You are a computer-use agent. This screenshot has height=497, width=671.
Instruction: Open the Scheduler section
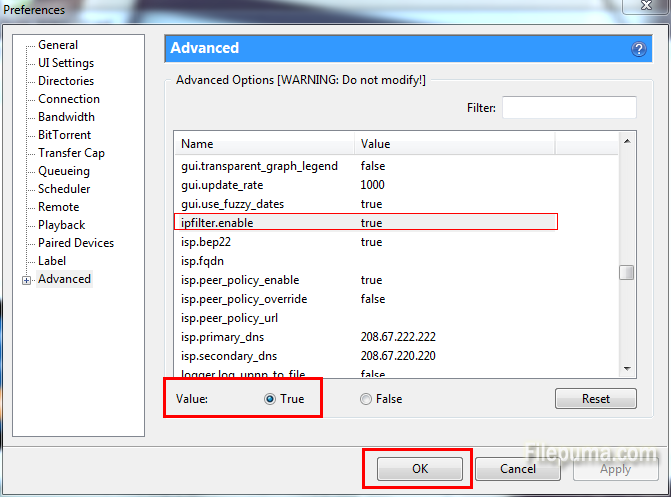click(64, 189)
